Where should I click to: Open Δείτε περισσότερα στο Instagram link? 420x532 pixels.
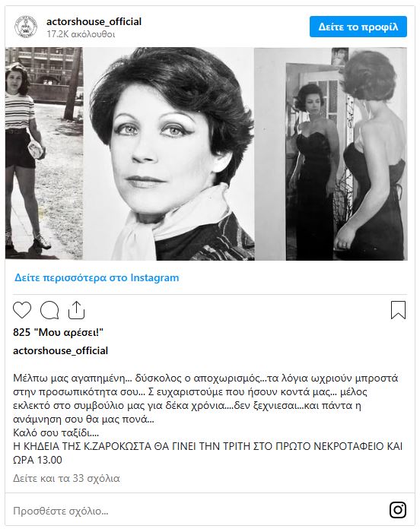(x=97, y=277)
